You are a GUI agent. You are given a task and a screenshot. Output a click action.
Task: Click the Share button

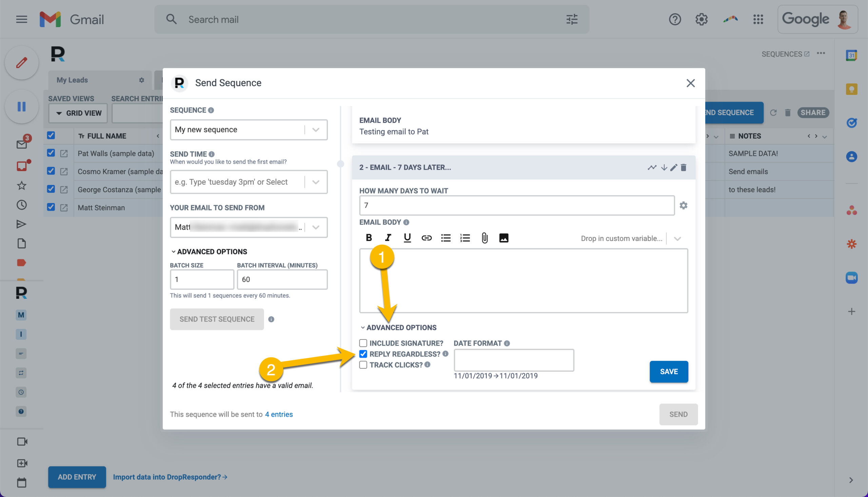813,112
